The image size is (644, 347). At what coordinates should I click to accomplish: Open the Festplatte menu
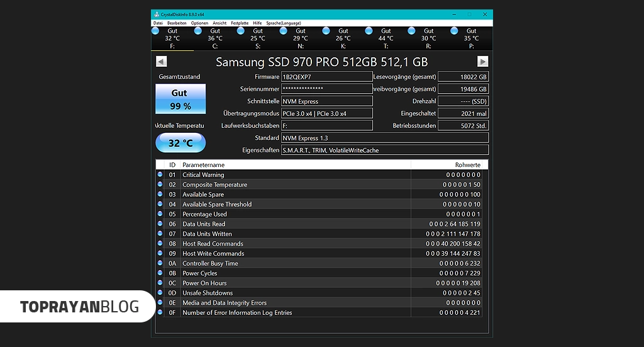coord(240,23)
